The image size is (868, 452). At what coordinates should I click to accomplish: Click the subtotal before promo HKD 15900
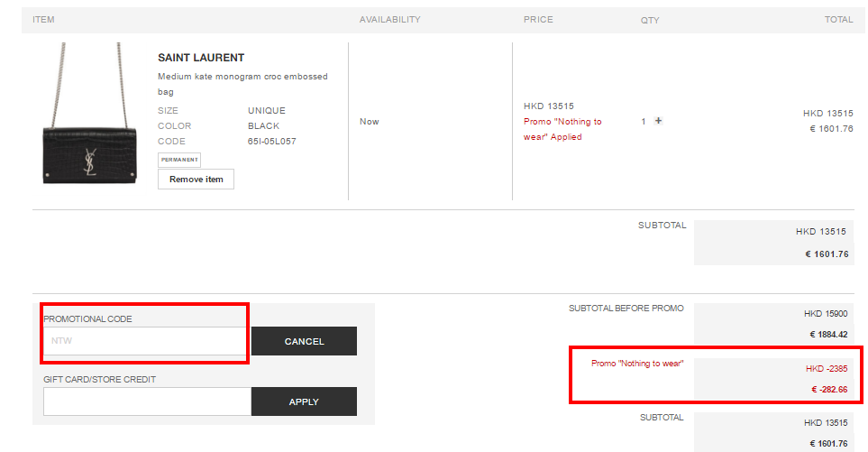click(x=826, y=314)
